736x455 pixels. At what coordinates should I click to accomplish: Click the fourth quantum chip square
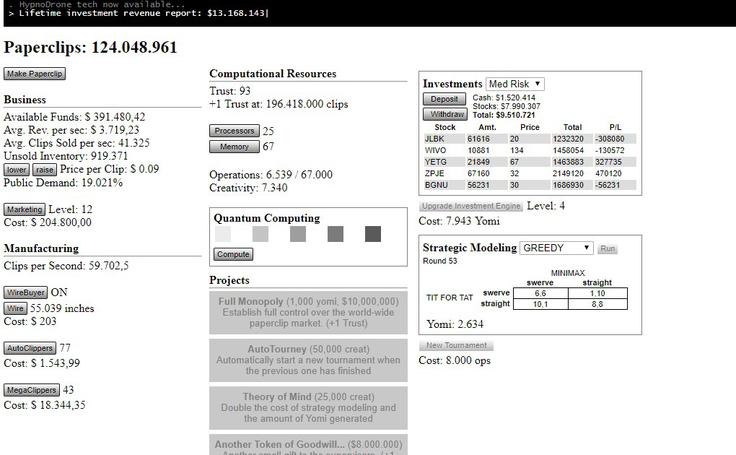coord(336,234)
